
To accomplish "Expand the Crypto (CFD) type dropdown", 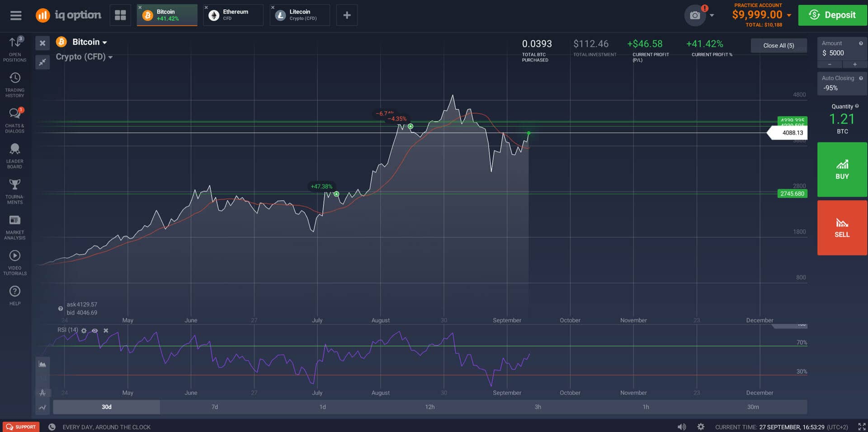I will click(x=84, y=57).
